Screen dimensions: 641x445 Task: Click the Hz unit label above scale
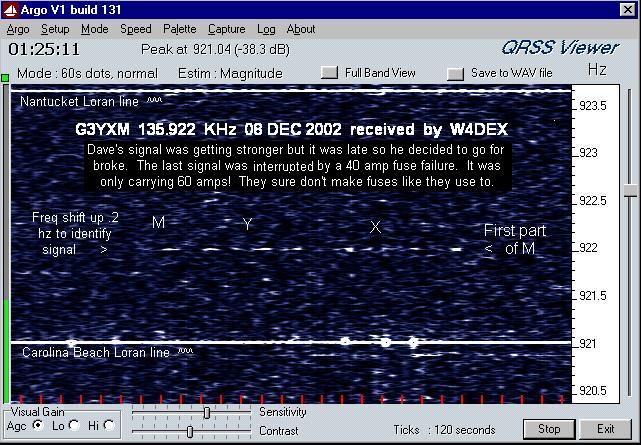coord(597,69)
